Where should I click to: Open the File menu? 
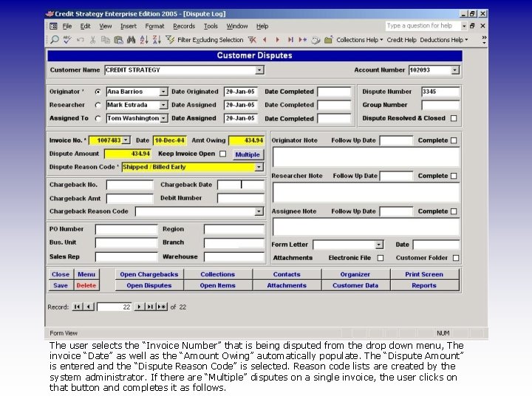[x=67, y=26]
